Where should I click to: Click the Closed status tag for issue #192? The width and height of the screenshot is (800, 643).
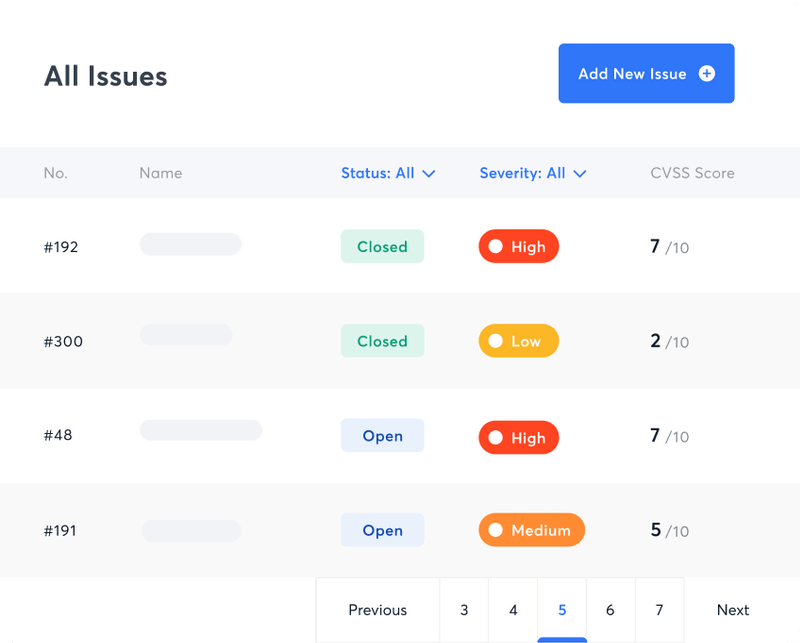coord(382,247)
